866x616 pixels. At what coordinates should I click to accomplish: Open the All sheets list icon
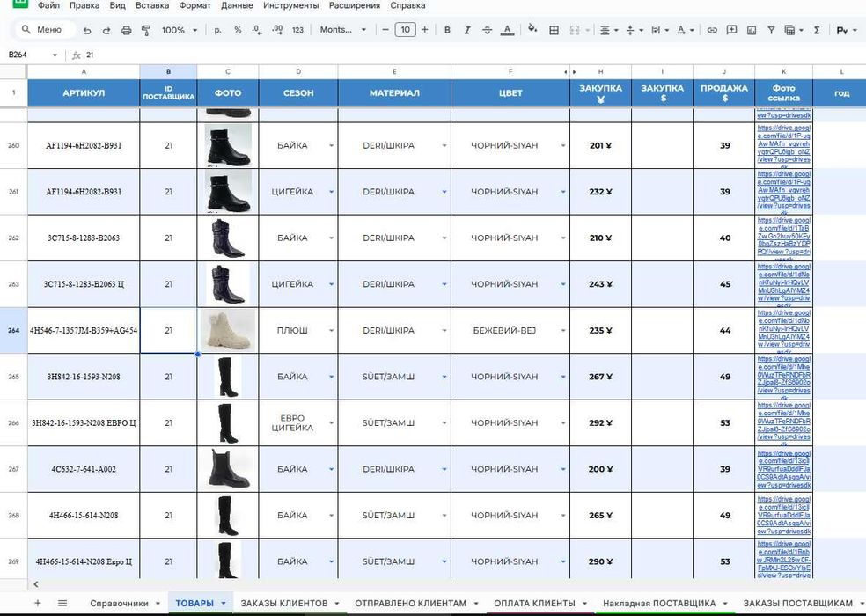[x=62, y=603]
